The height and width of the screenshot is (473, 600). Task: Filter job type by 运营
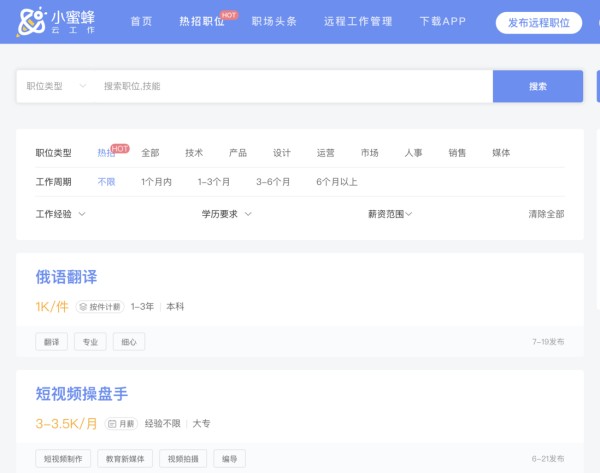[326, 153]
